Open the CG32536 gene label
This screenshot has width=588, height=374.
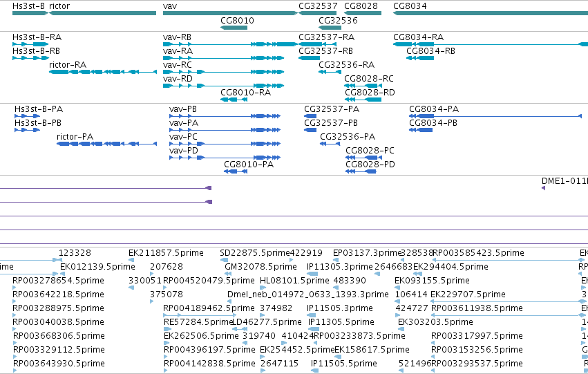point(338,21)
